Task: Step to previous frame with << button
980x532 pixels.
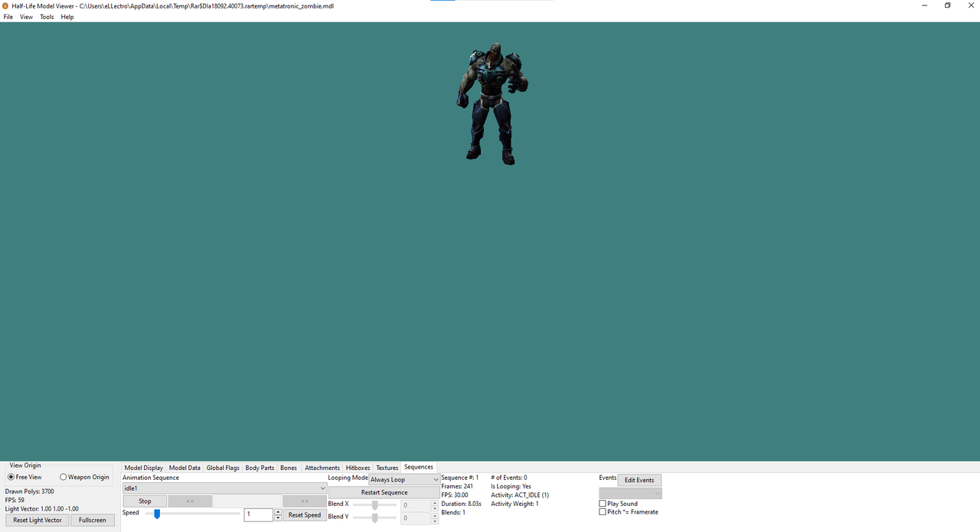Action: click(x=190, y=501)
